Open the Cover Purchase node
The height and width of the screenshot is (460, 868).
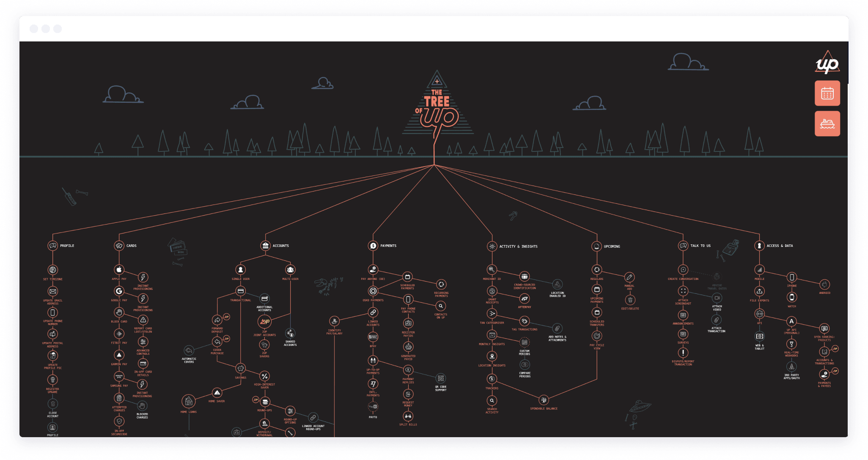(217, 342)
